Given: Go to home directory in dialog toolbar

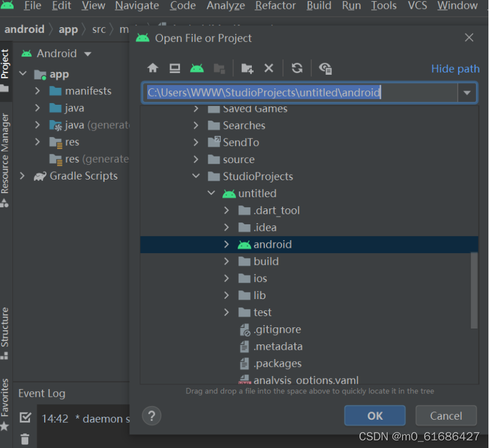Looking at the screenshot, I should (153, 68).
